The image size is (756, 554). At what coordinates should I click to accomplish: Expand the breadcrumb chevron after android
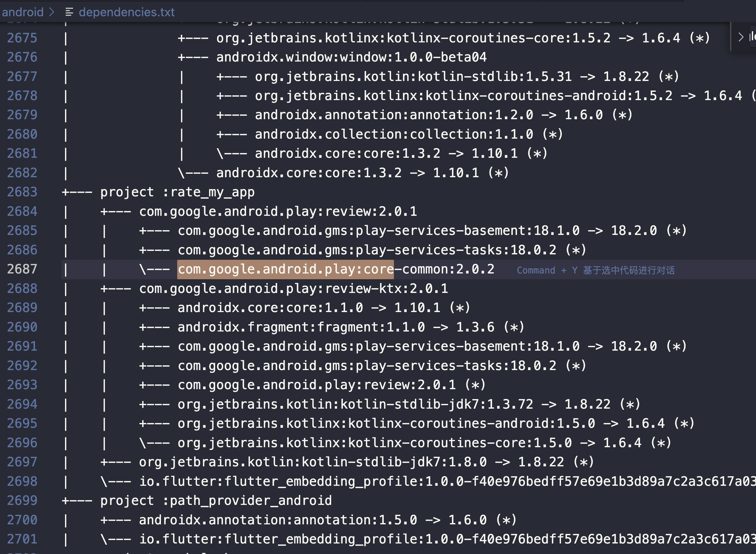[x=52, y=12]
